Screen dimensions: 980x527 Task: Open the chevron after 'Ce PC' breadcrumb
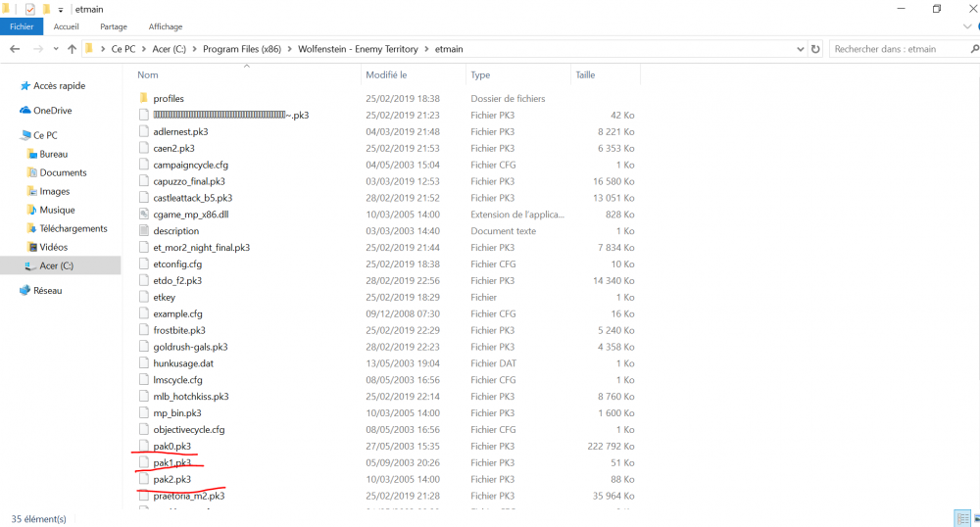(x=144, y=49)
